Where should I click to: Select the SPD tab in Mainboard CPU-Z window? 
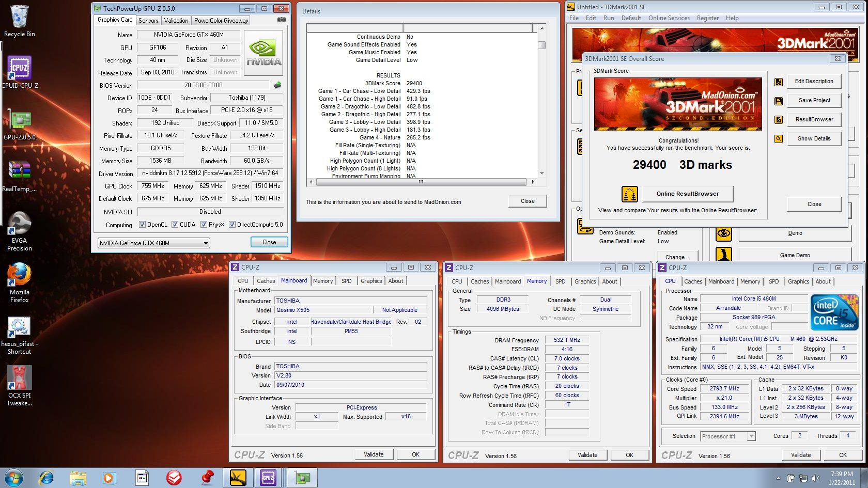pyautogui.click(x=346, y=281)
